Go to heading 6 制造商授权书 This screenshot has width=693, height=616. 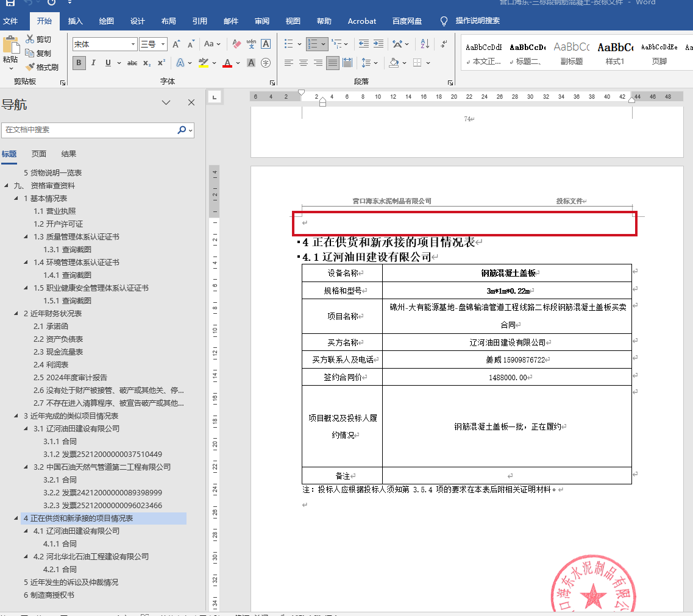coord(49,595)
